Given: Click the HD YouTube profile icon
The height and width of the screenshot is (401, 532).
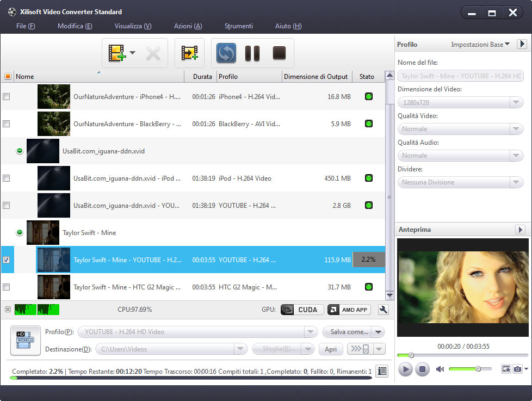Looking at the screenshot, I should [26, 340].
